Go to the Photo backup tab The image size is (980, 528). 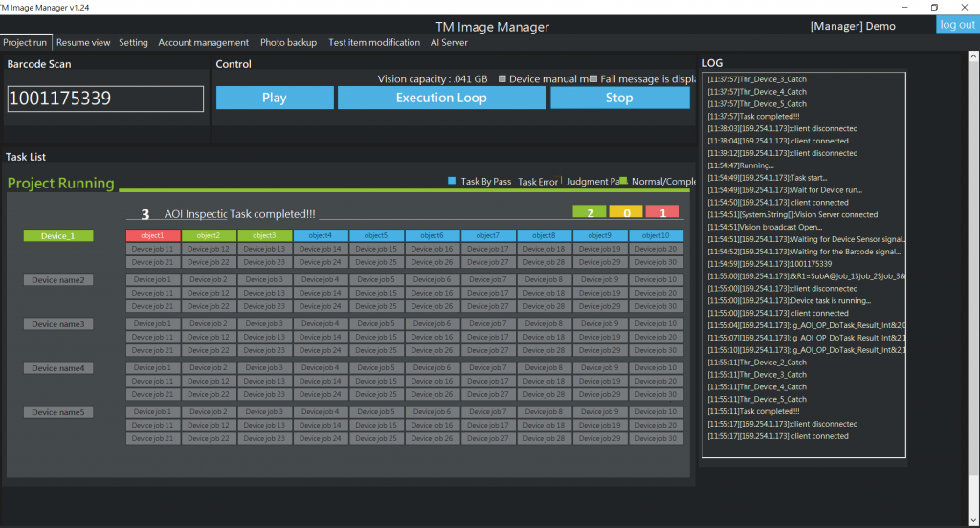click(288, 43)
